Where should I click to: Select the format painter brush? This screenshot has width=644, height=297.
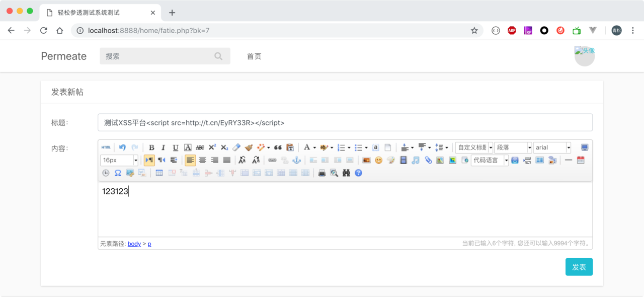[249, 147]
